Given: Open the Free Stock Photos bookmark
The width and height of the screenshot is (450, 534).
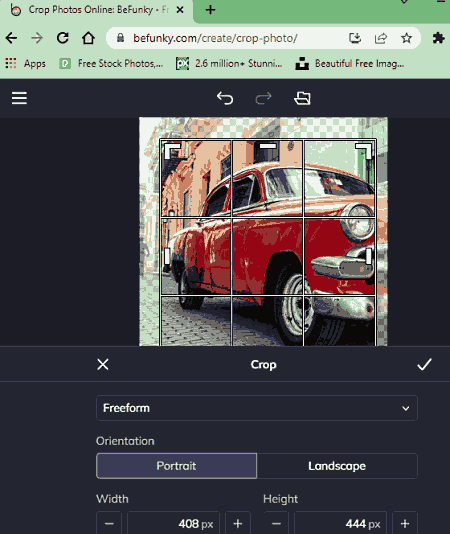Looking at the screenshot, I should coord(111,63).
